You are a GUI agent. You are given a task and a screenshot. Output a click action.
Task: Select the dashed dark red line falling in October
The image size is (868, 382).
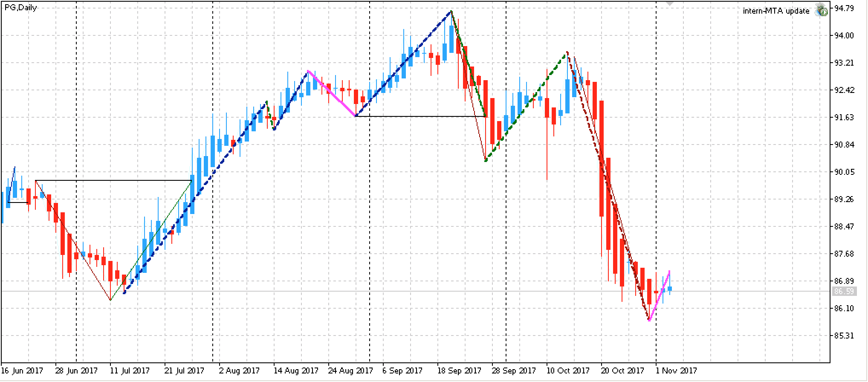(608, 186)
